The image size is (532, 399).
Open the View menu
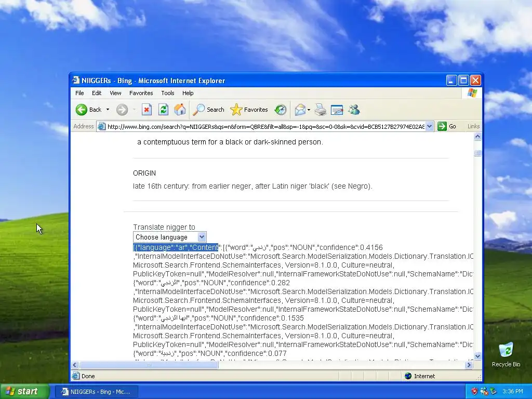click(115, 93)
